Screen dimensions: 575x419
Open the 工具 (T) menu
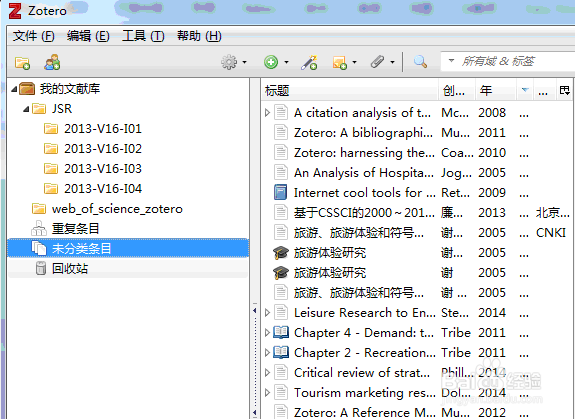pyautogui.click(x=143, y=36)
